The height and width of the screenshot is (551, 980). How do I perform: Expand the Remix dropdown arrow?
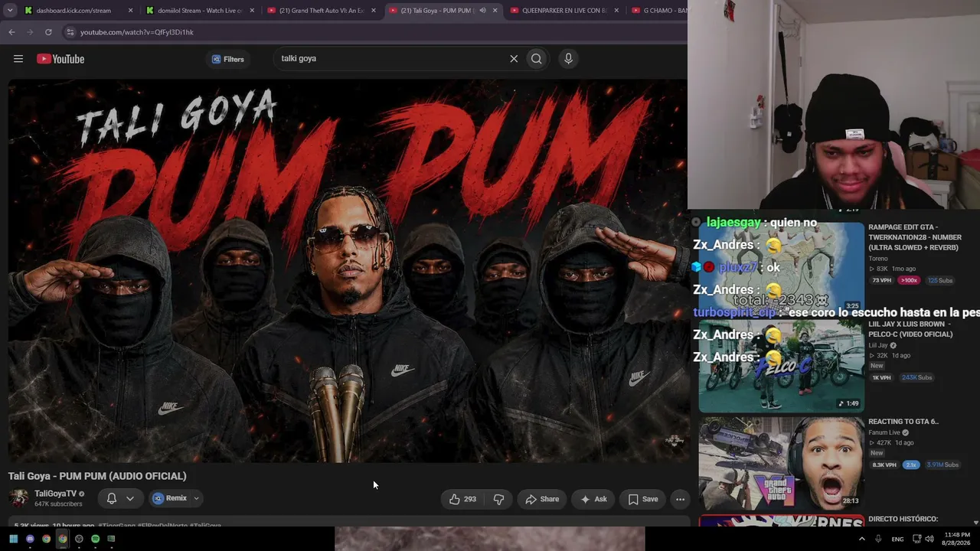tap(197, 498)
